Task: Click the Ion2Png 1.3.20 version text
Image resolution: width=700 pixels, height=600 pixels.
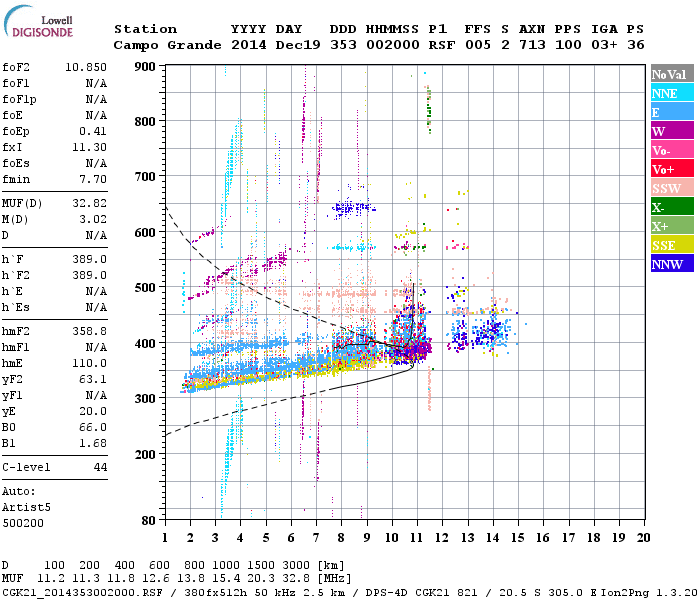Action: coord(649,592)
